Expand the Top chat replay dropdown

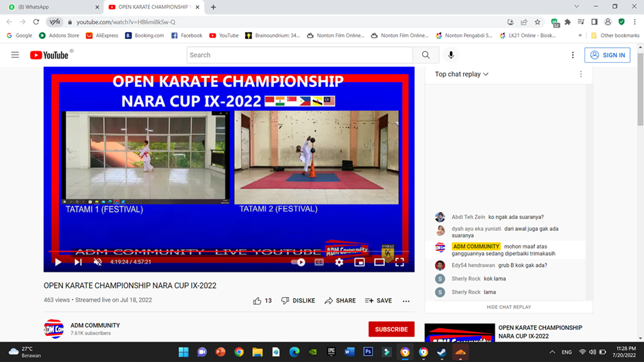coord(462,74)
